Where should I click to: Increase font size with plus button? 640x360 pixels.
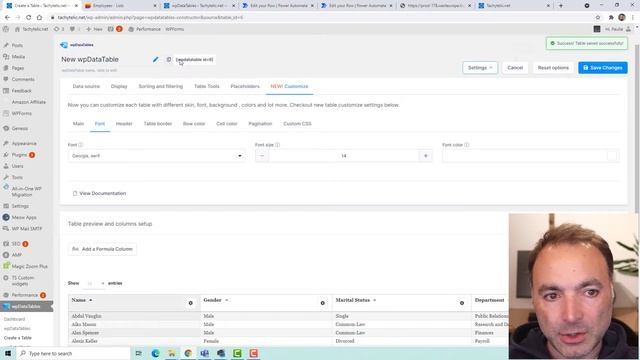[425, 156]
